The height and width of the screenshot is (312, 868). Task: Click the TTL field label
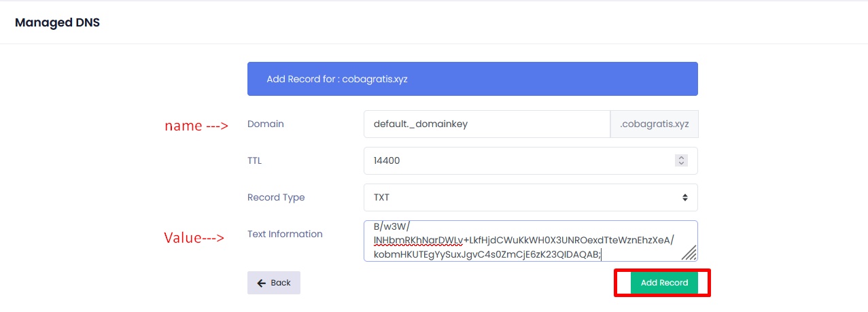coord(254,161)
